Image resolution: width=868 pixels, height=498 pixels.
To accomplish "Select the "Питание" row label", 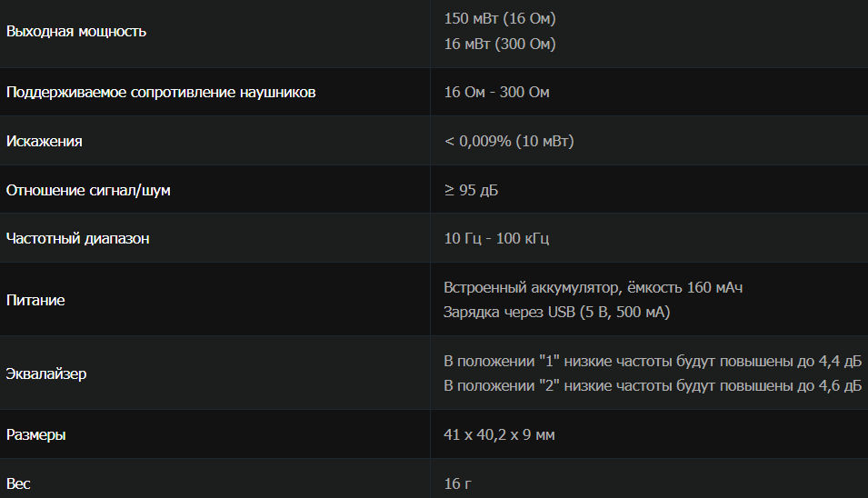I will [35, 300].
